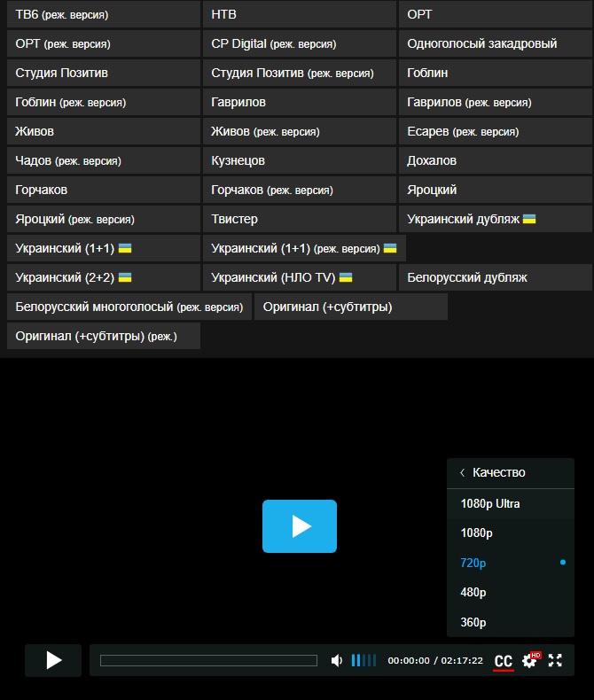Select Живов (реж. версия) translation

tap(300, 131)
